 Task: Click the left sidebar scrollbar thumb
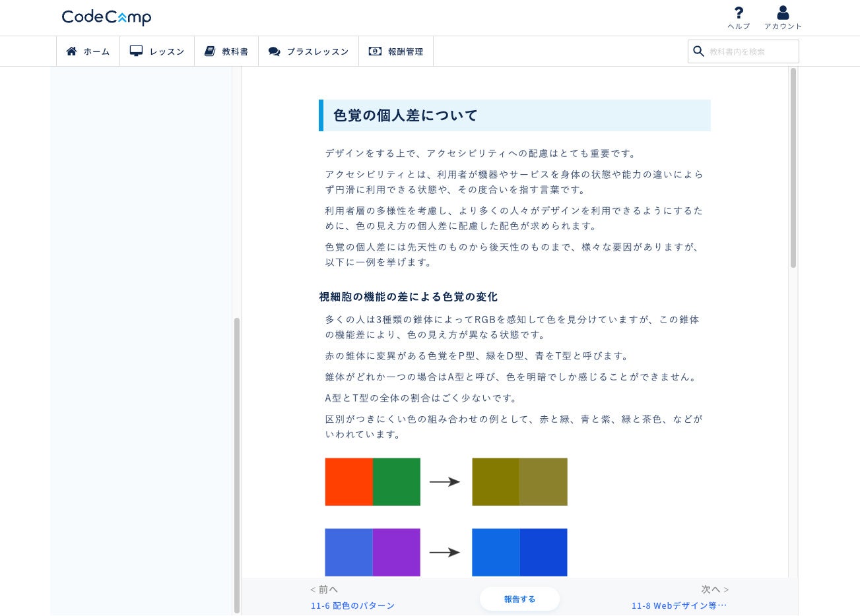pyautogui.click(x=237, y=466)
